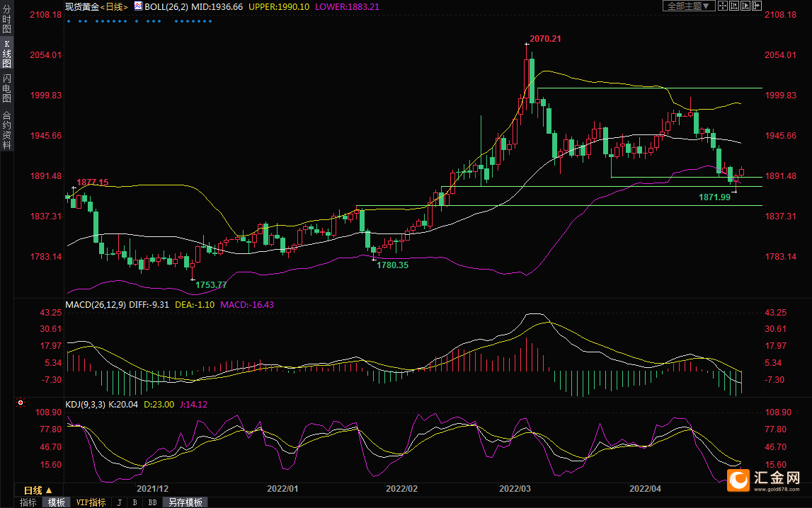Click the 2021/12 date on the time axis
The image size is (812, 508).
pyautogui.click(x=153, y=488)
